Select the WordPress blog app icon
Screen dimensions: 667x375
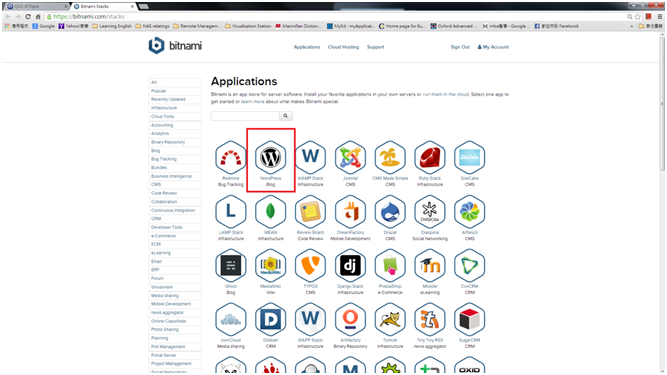pos(271,158)
